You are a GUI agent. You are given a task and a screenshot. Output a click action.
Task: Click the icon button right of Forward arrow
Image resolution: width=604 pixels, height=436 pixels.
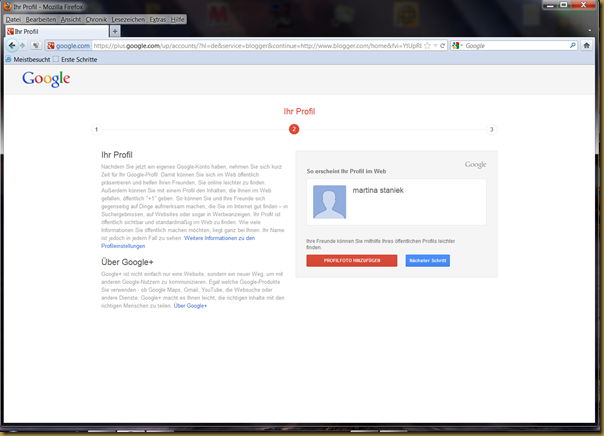pyautogui.click(x=35, y=45)
